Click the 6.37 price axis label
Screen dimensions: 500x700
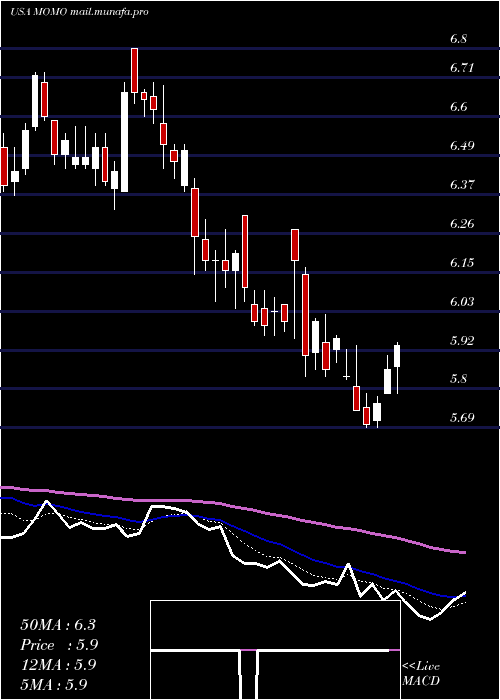click(462, 184)
